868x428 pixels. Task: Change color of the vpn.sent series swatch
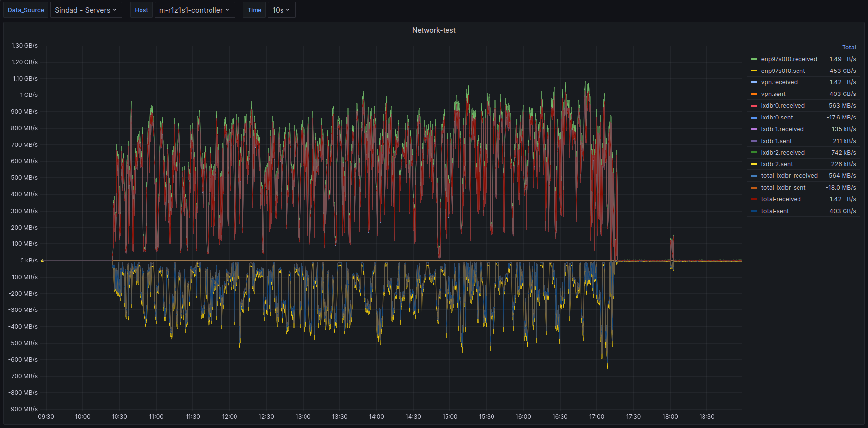pyautogui.click(x=753, y=94)
